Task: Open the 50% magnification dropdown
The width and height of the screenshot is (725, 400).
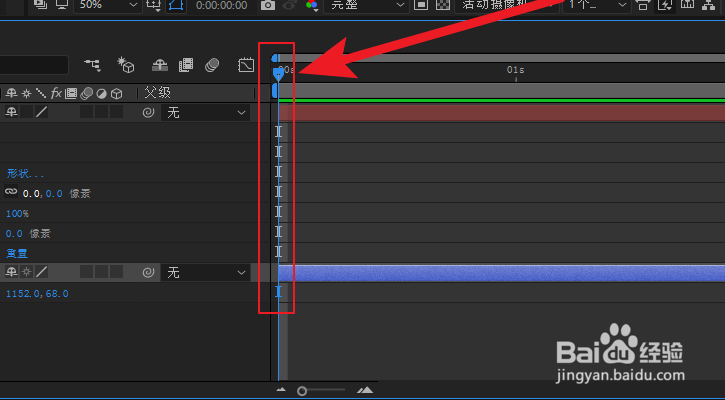Action: [108, 6]
